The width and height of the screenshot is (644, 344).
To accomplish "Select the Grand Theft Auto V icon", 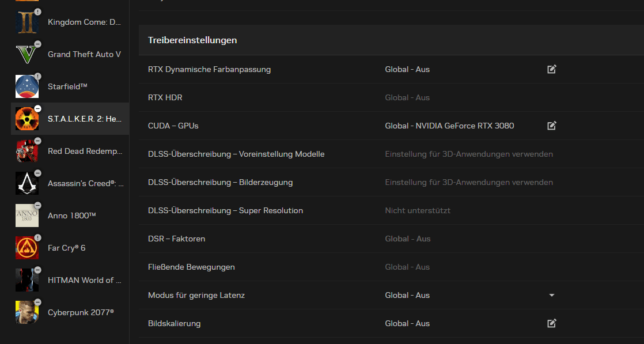I will click(x=27, y=54).
